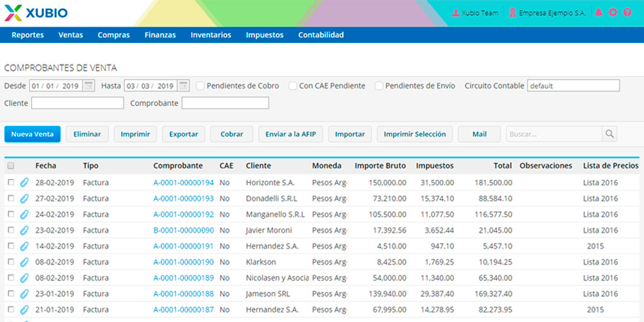
Task: Open the Desde date calendar picker
Action: pos(89,86)
